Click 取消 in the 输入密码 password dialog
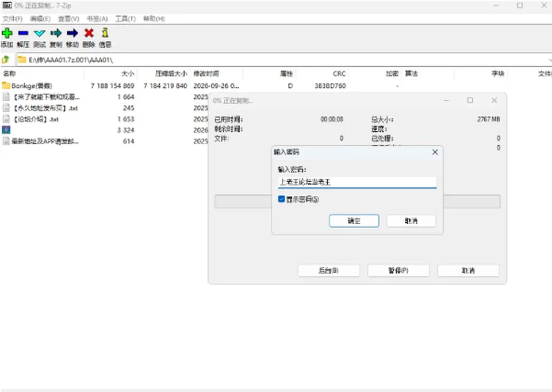Screen dimensions: 552x392 pyautogui.click(x=411, y=221)
